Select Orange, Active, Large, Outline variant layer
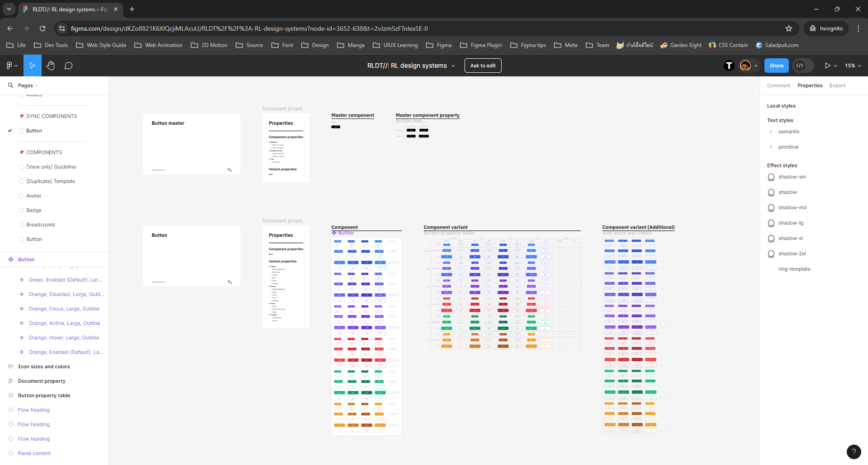Viewport: 868px width, 465px height. [64, 323]
